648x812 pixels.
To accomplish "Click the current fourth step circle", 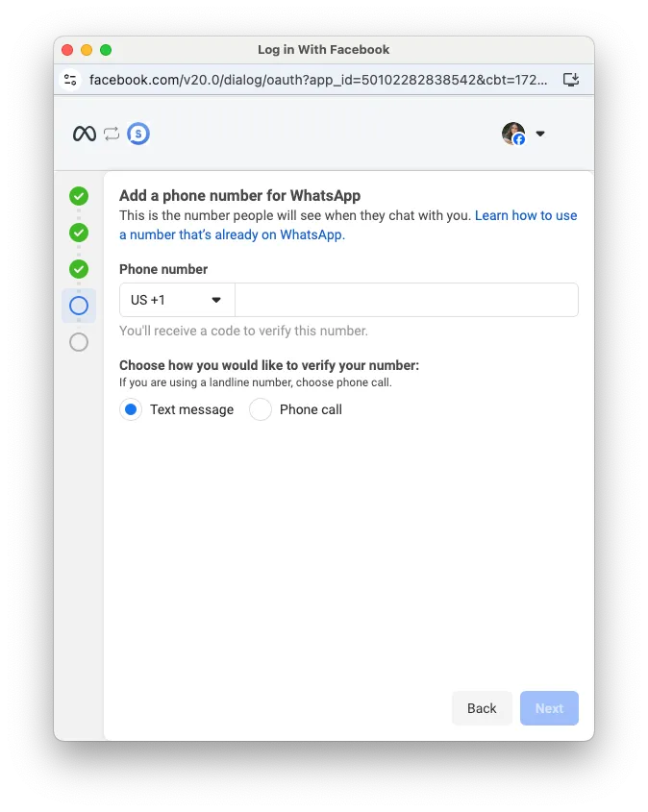I will click(79, 306).
